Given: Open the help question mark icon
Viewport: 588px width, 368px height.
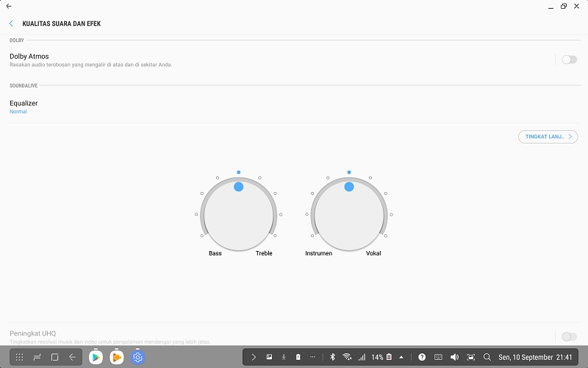Looking at the screenshot, I should (422, 357).
